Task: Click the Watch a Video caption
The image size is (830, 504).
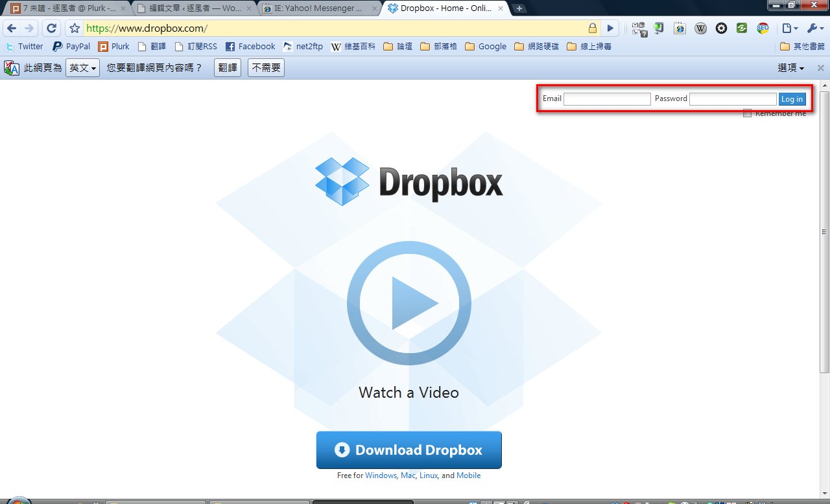Action: coord(409,393)
